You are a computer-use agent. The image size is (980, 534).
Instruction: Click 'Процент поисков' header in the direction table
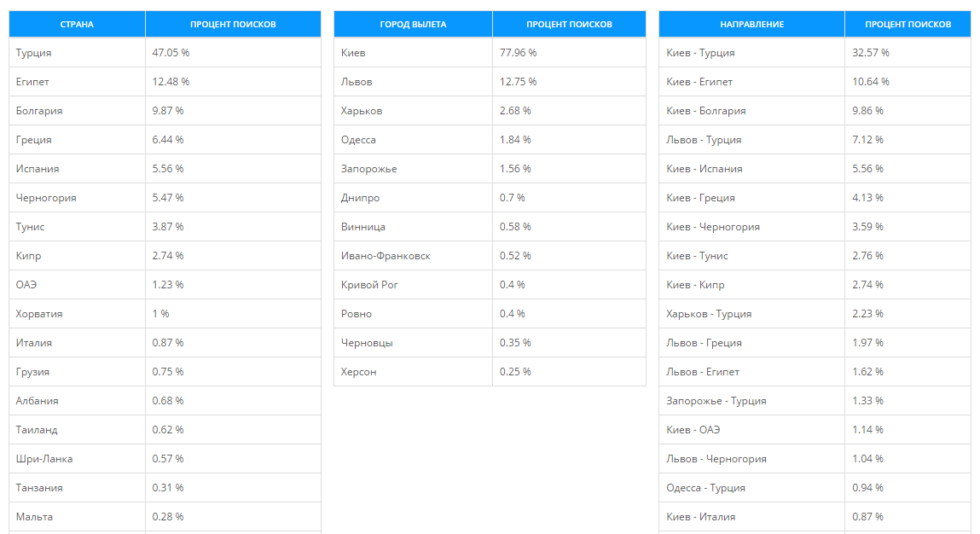pyautogui.click(x=908, y=24)
